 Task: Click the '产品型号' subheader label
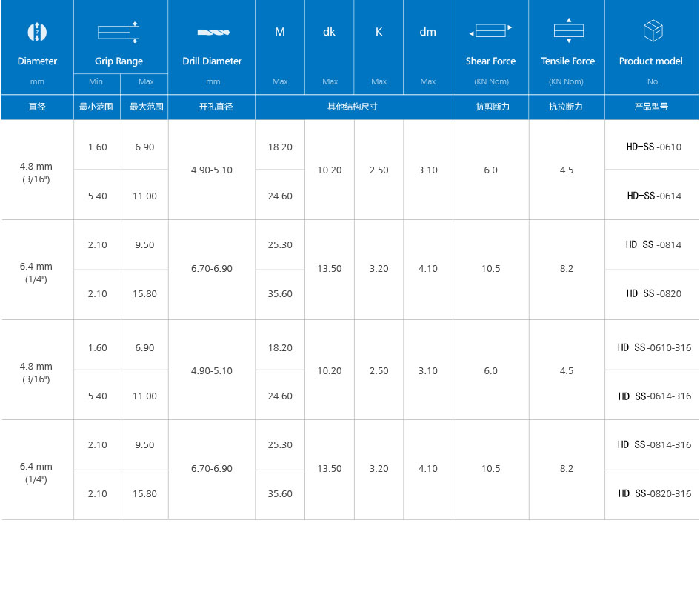pyautogui.click(x=651, y=107)
